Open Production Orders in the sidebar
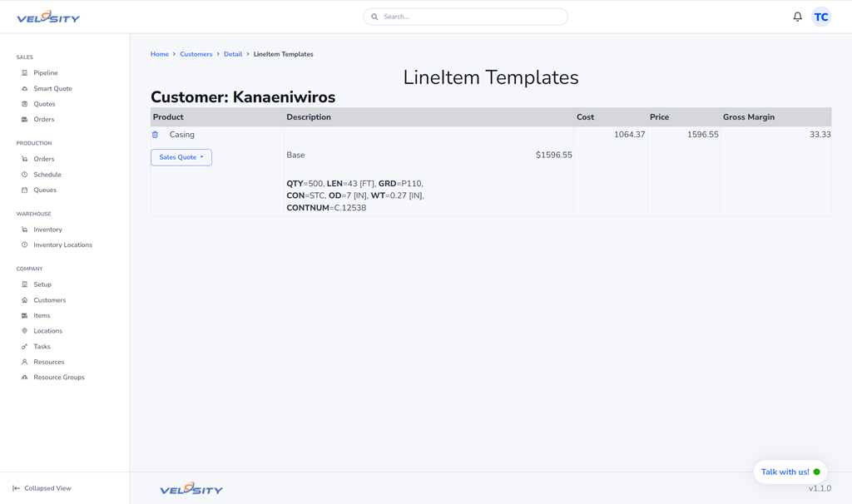Screen dimensions: 852x504 [x=43, y=159]
